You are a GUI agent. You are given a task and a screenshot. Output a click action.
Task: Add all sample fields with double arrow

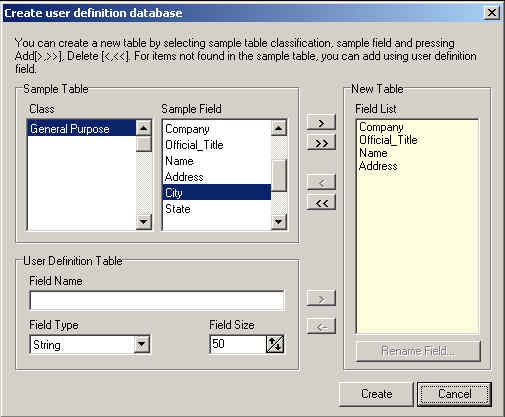[x=321, y=143]
